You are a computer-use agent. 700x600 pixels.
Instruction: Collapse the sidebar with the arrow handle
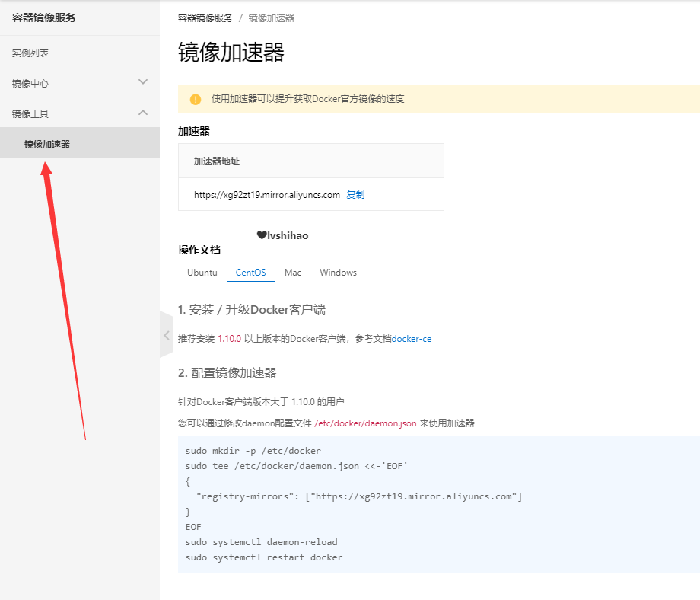[x=167, y=335]
